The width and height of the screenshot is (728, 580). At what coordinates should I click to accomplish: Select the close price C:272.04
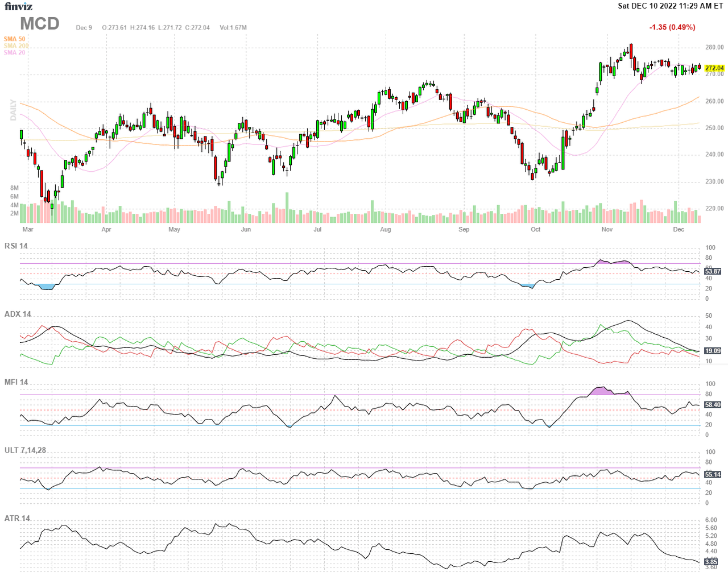(x=197, y=28)
